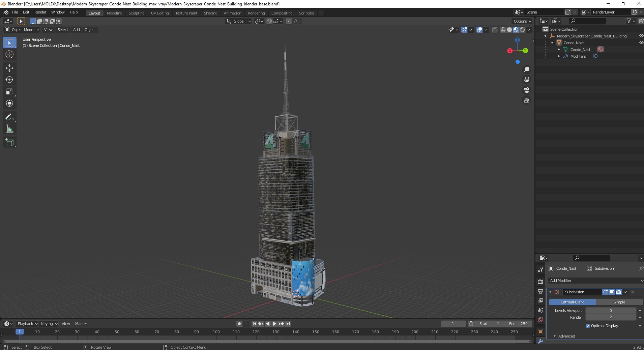The image size is (644, 350).
Task: Open Tool properties tab in Properties editor
Action: (540, 270)
